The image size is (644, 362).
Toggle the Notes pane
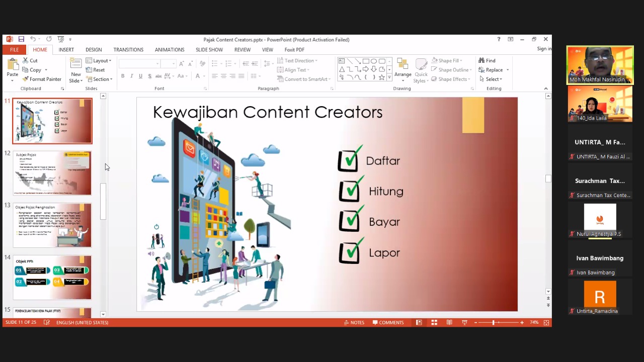pyautogui.click(x=354, y=322)
